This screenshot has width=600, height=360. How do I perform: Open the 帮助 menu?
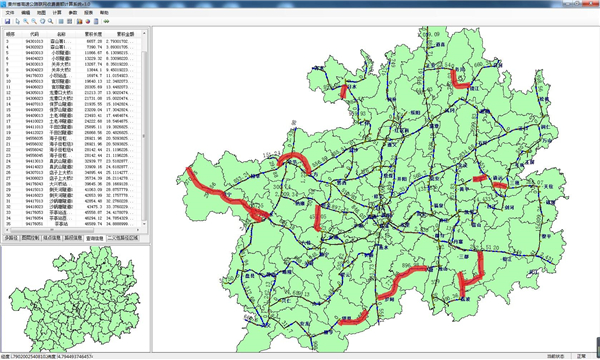tap(104, 13)
